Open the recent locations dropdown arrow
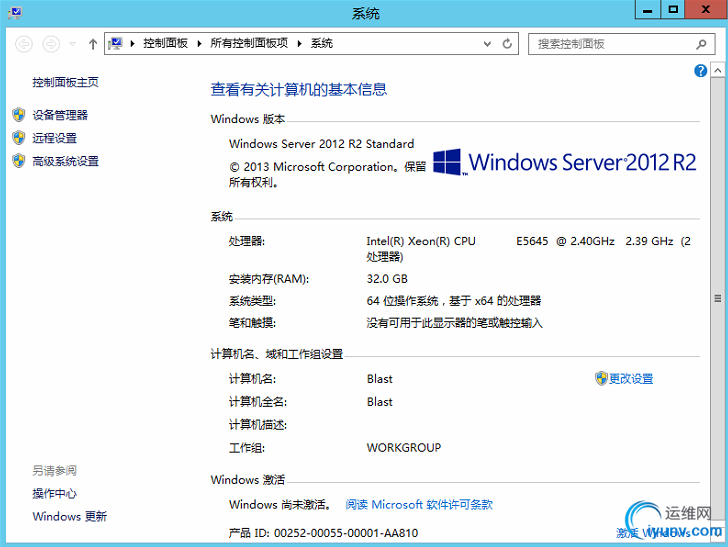Image resolution: width=728 pixels, height=547 pixels. point(72,44)
